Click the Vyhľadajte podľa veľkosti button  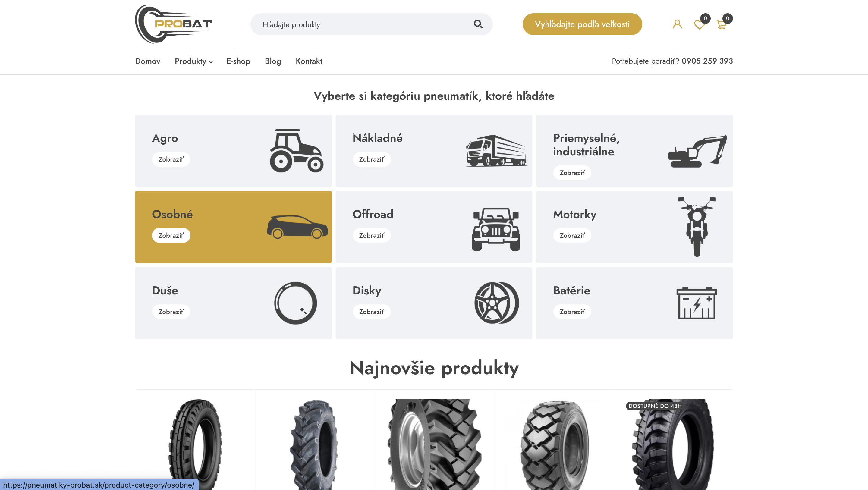click(x=582, y=24)
